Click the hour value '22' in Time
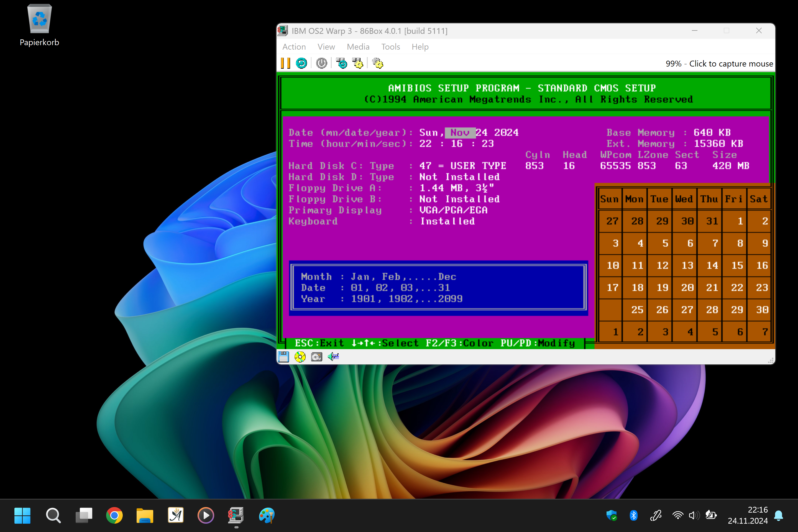The height and width of the screenshot is (532, 798). point(426,144)
